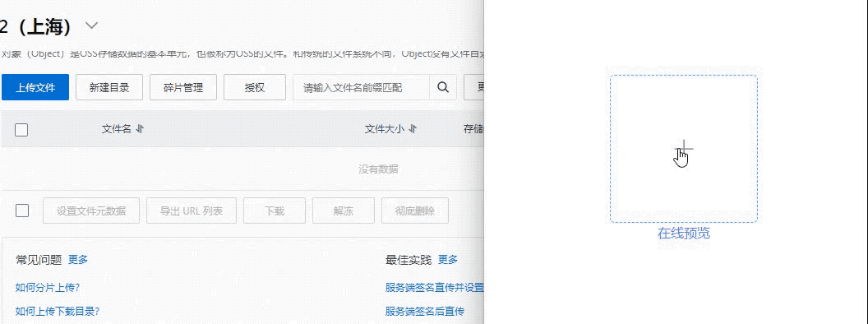Image resolution: width=868 pixels, height=324 pixels.
Task: Click the plus icon in the upload box
Action: click(x=685, y=148)
